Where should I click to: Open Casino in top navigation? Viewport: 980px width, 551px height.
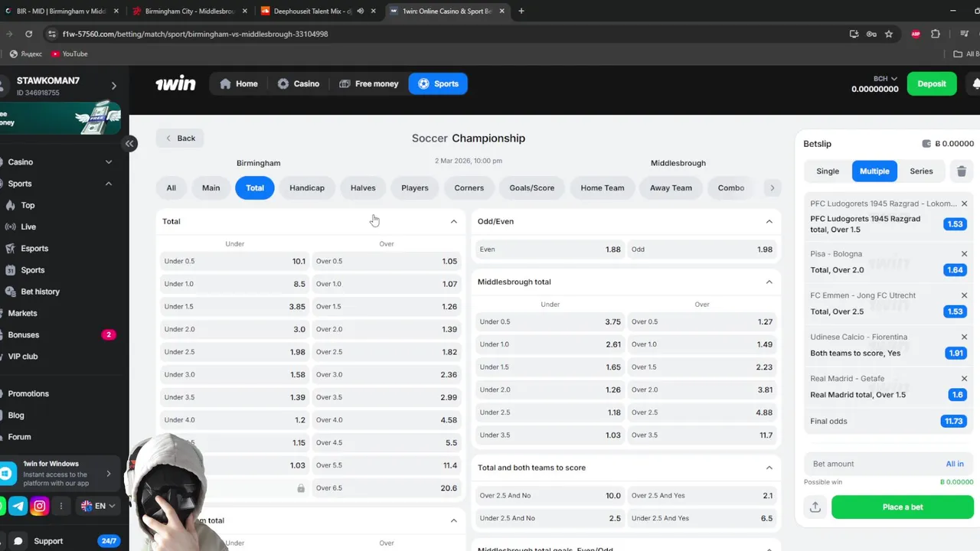[x=299, y=84]
